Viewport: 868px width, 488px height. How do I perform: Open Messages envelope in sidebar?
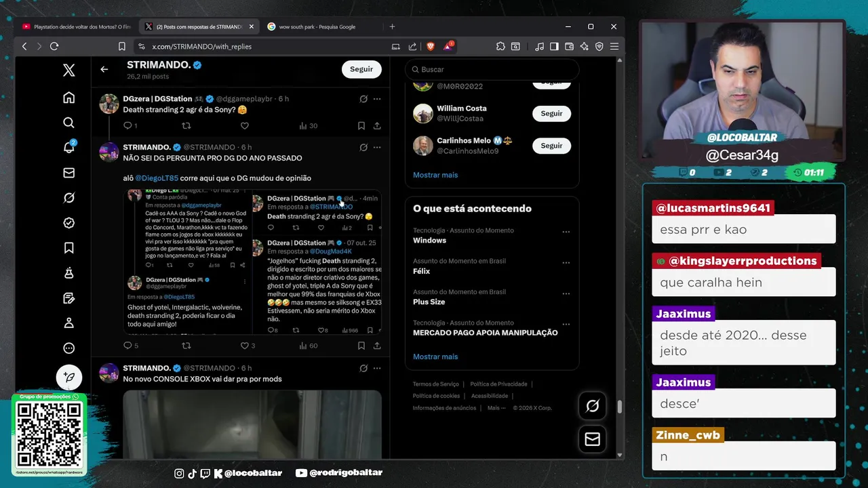point(68,173)
